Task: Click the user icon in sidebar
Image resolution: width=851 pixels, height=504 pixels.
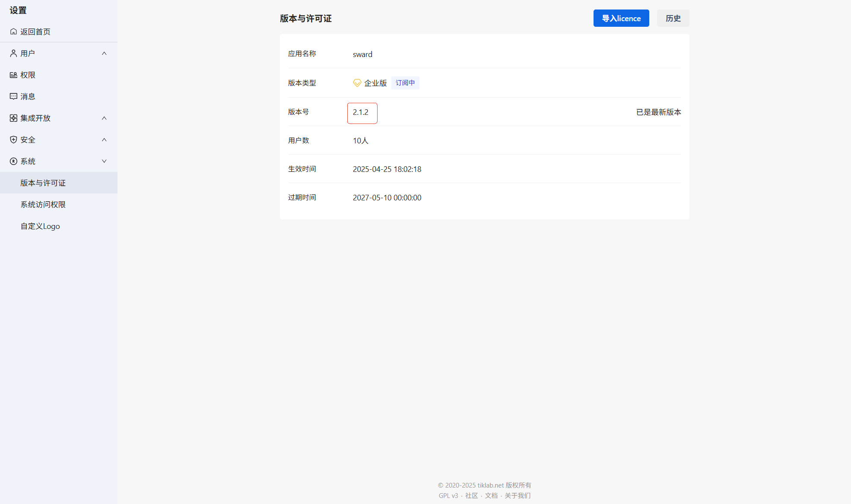Action: tap(13, 53)
